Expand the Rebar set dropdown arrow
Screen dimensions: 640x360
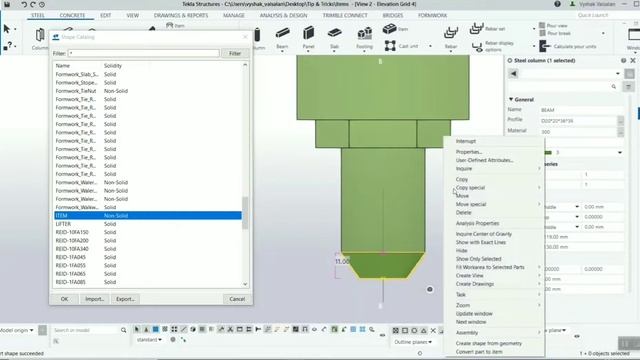[533, 29]
